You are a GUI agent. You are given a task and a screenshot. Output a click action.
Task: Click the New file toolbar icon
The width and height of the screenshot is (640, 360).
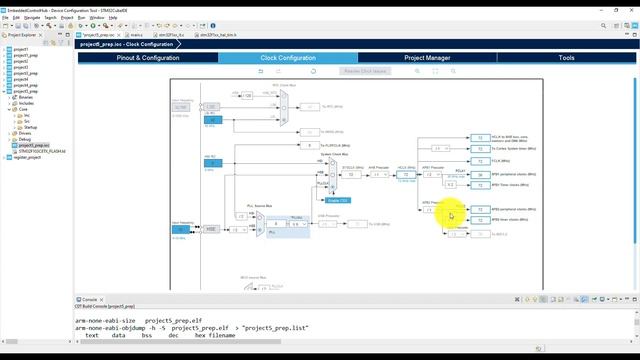(6, 26)
